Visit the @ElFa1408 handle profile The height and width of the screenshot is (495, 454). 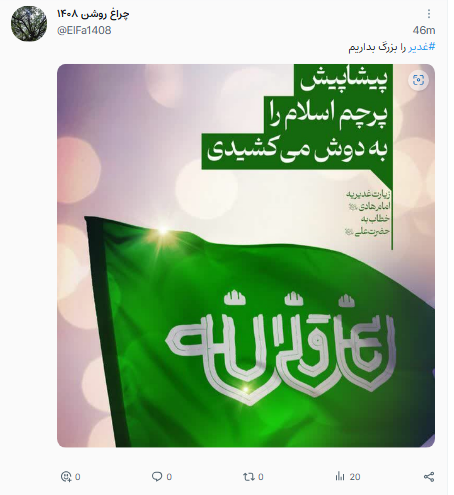click(84, 30)
